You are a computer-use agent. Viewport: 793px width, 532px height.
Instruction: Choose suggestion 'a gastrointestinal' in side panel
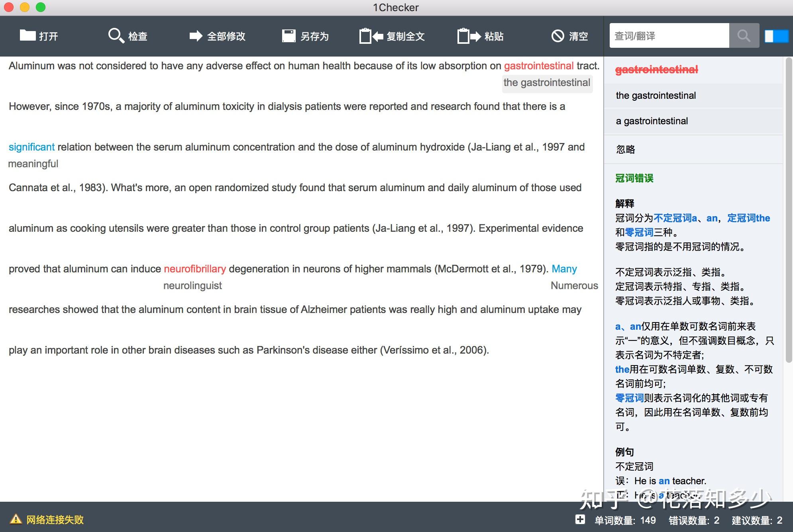[693, 121]
